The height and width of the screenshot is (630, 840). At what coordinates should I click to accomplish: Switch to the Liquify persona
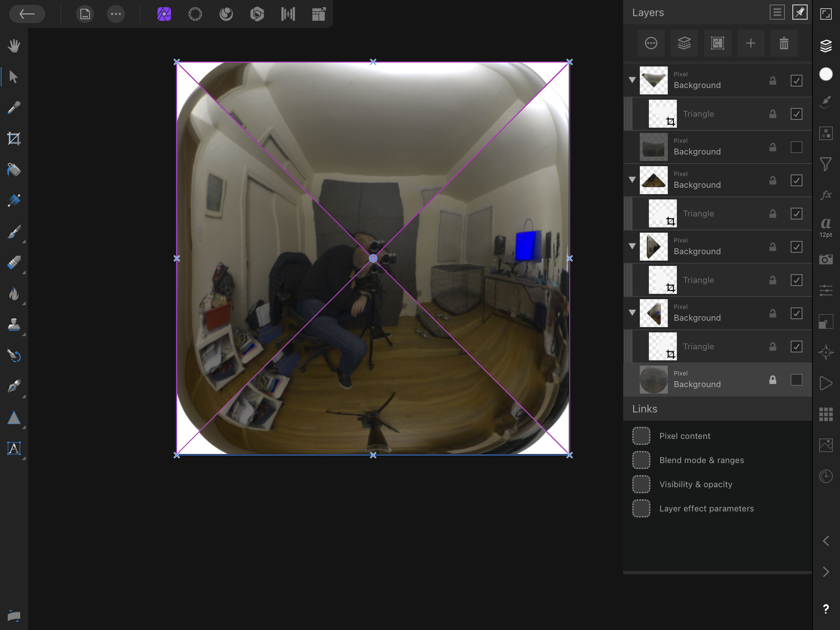point(225,14)
